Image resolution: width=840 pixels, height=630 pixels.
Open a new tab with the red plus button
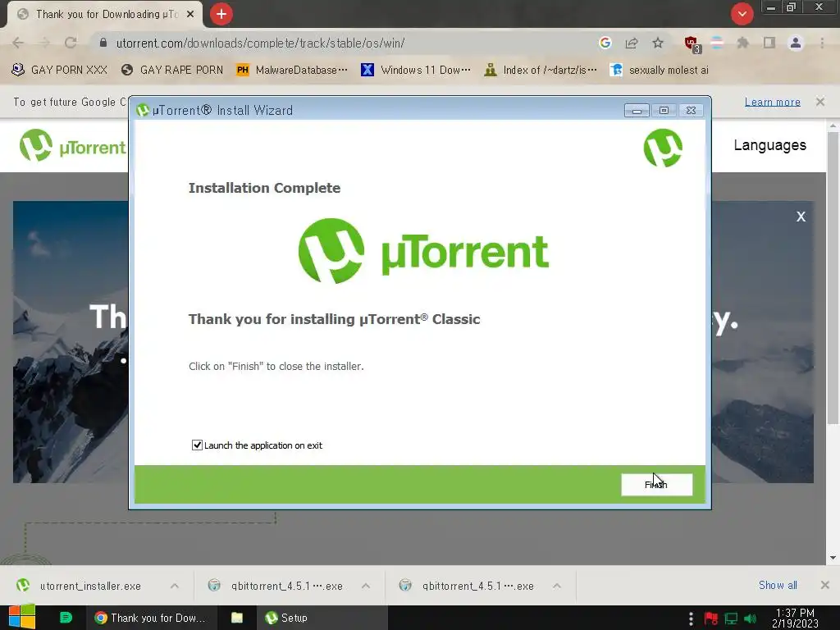click(221, 14)
